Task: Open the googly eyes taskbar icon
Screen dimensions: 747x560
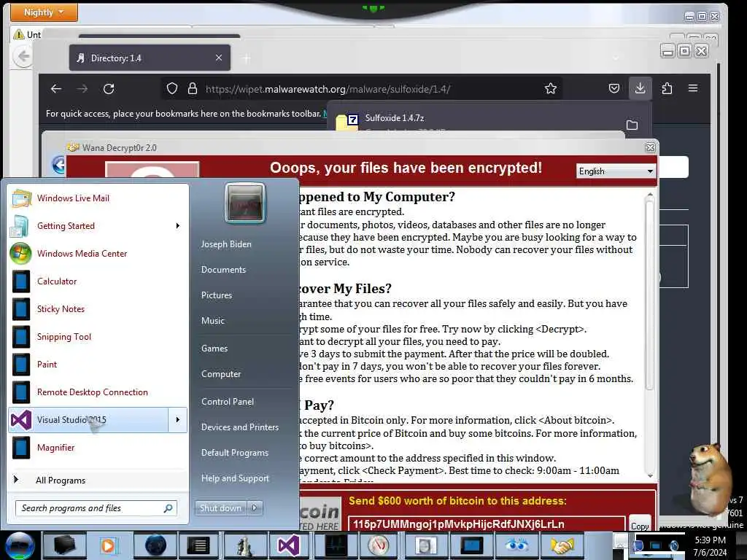Action: pyautogui.click(x=516, y=545)
